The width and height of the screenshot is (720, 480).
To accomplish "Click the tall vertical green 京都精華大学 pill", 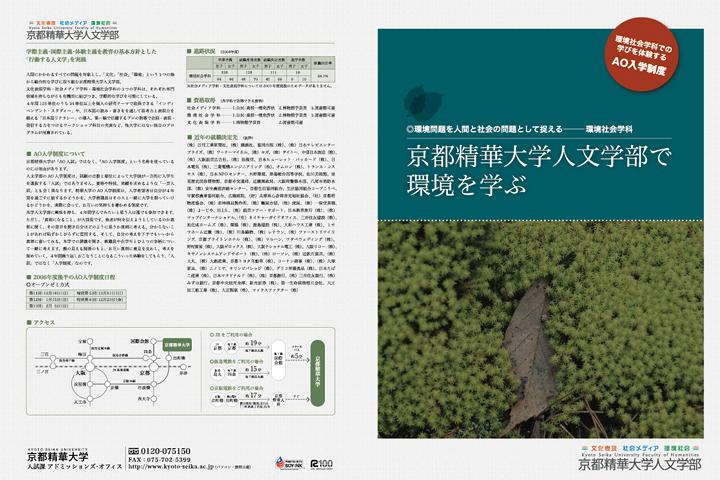I will [318, 373].
